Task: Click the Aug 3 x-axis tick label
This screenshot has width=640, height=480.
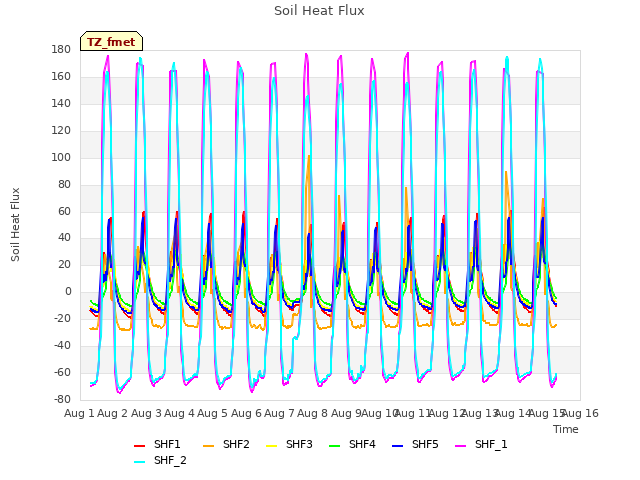Action: (x=146, y=413)
